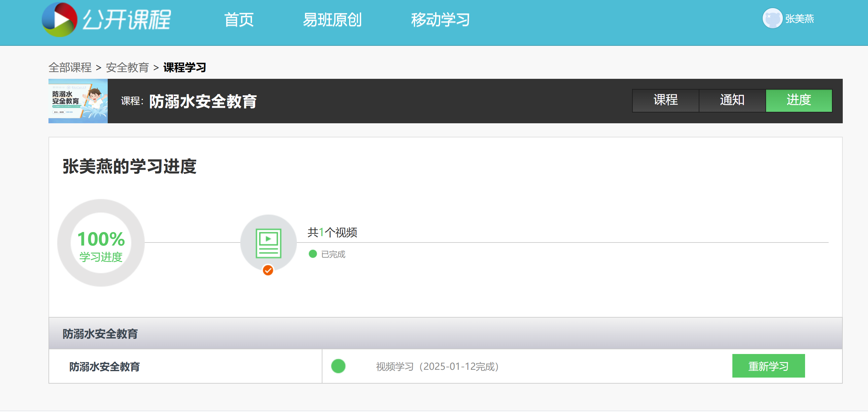Click the 100% 学习进度 circular indicator
The height and width of the screenshot is (419, 868).
[101, 243]
